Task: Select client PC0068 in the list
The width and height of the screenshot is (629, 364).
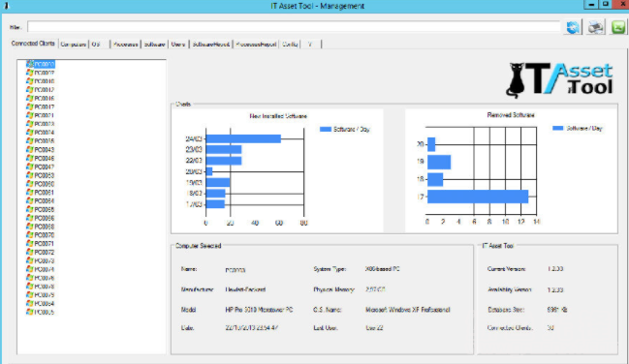Action: [40, 227]
